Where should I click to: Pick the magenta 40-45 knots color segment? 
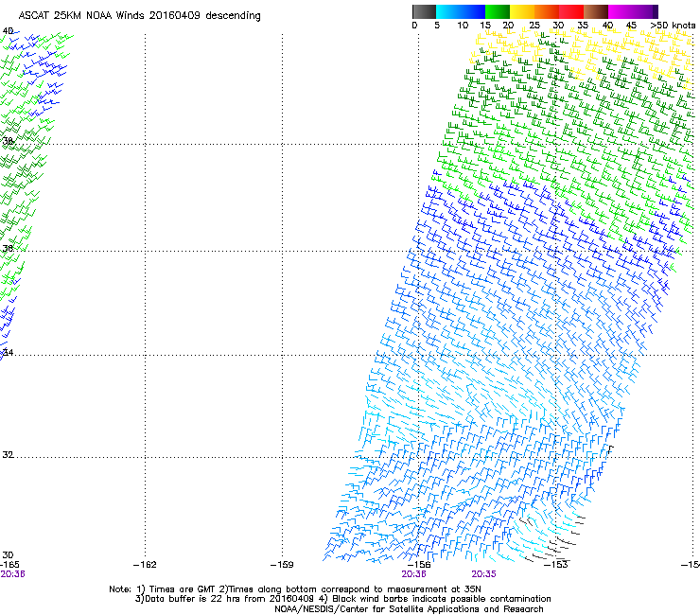coord(621,11)
